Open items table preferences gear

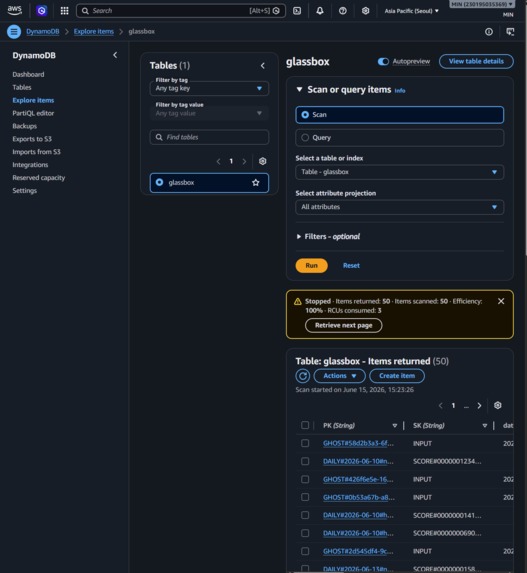click(x=497, y=405)
